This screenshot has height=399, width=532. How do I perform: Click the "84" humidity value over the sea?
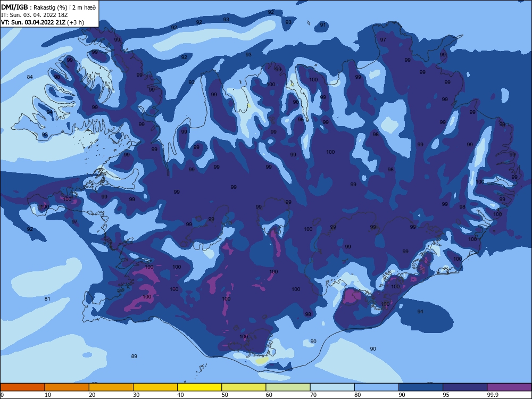pyautogui.click(x=30, y=77)
